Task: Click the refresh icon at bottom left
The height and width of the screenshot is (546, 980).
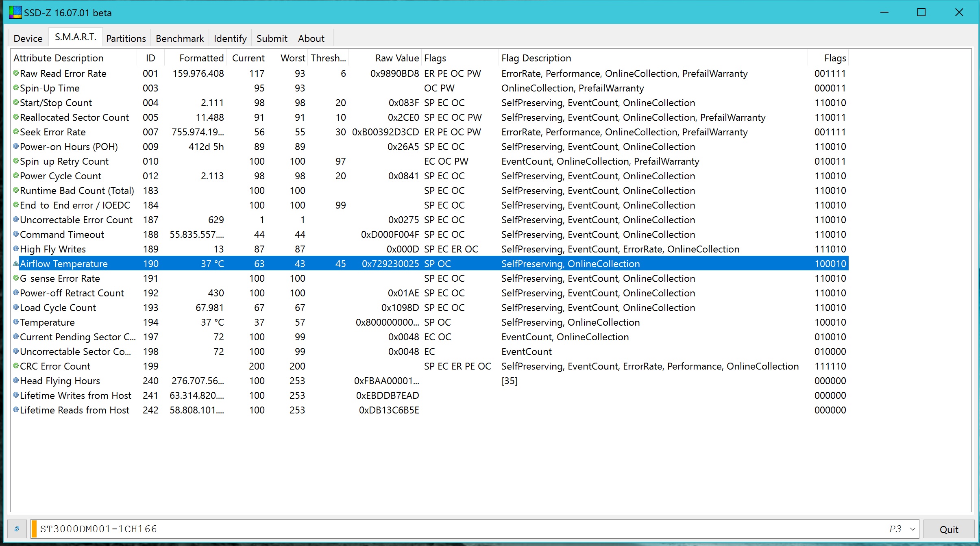Action: 17,529
